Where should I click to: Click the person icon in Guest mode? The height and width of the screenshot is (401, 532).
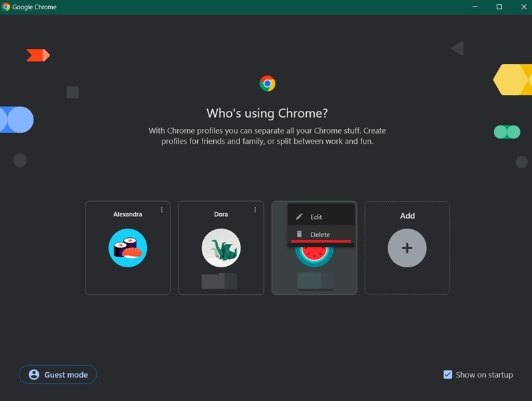point(34,374)
